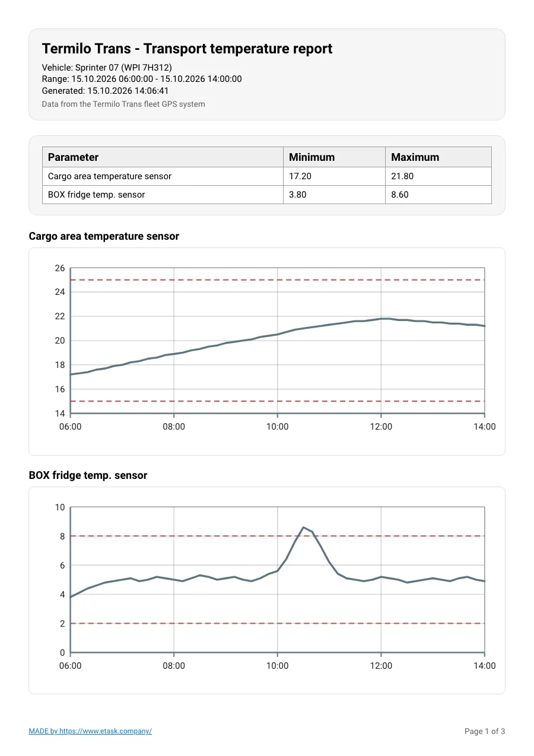
Task: Click the 14:00 x-axis label on fridge chart
Action: [x=485, y=666]
